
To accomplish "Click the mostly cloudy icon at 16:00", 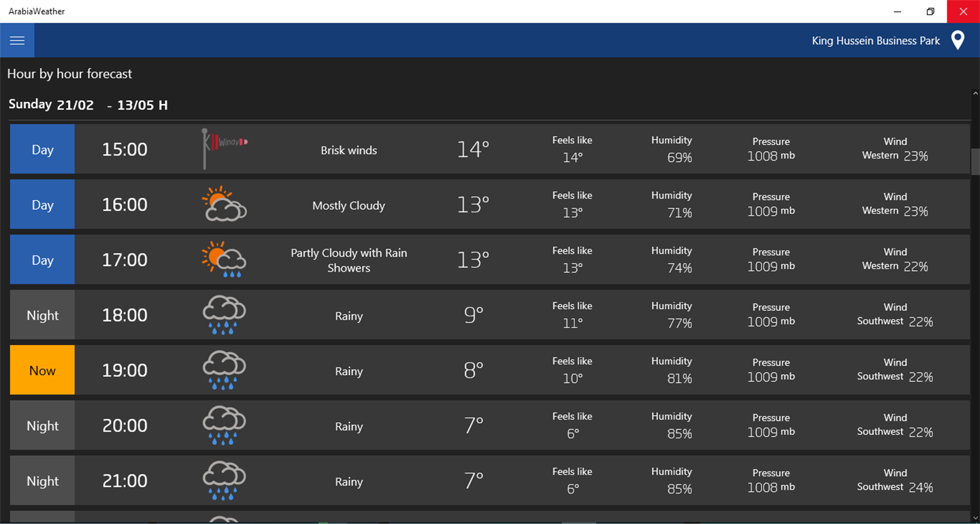I will [x=224, y=204].
